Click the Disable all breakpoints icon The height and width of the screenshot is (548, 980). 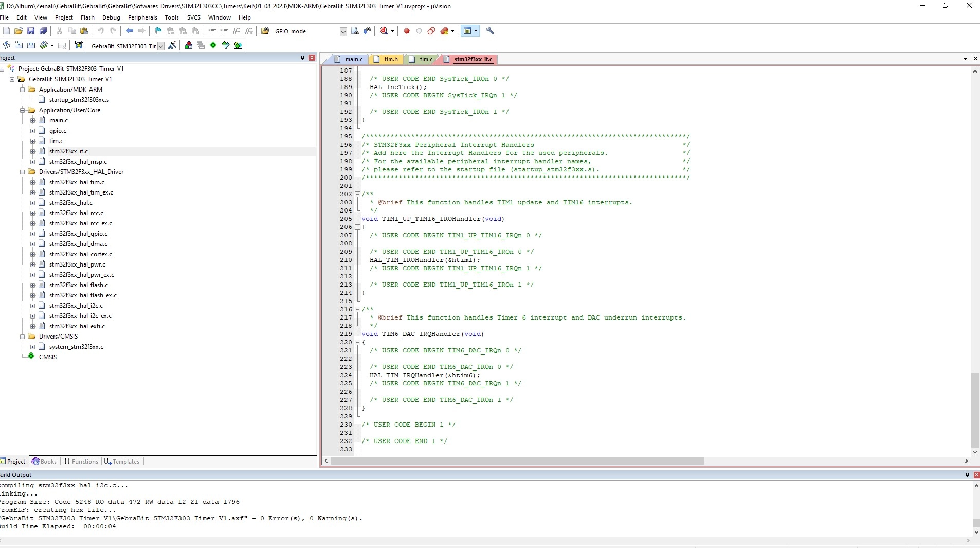[x=431, y=31]
